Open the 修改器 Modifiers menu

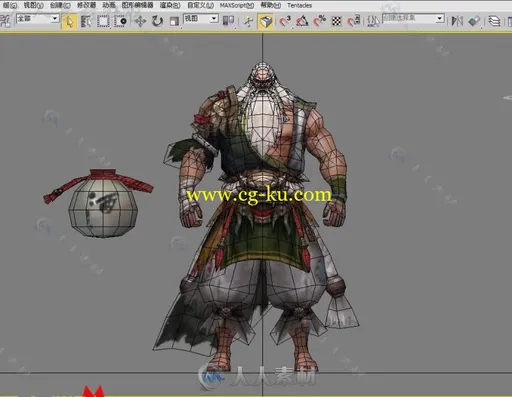pyautogui.click(x=86, y=5)
